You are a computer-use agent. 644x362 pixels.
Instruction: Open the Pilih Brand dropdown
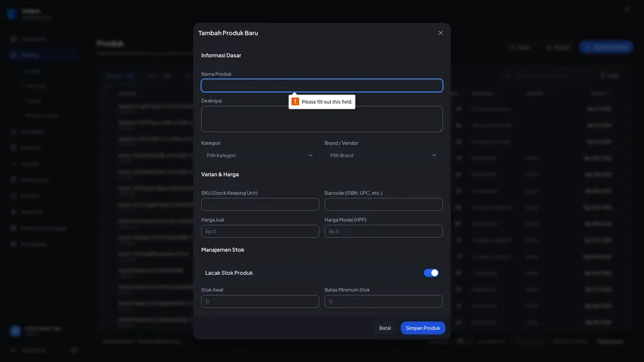click(x=383, y=156)
